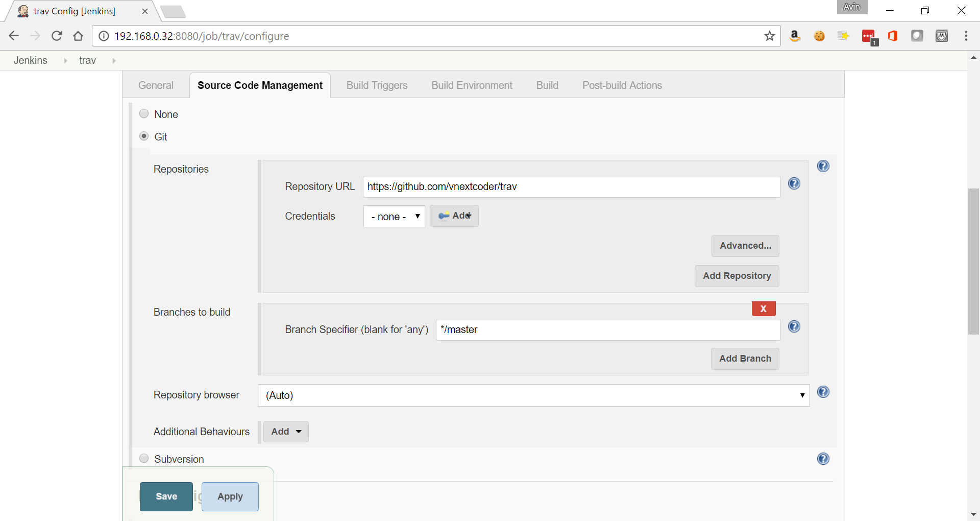Click help icon beside Repository URL field
This screenshot has width=980, height=521.
coord(794,184)
